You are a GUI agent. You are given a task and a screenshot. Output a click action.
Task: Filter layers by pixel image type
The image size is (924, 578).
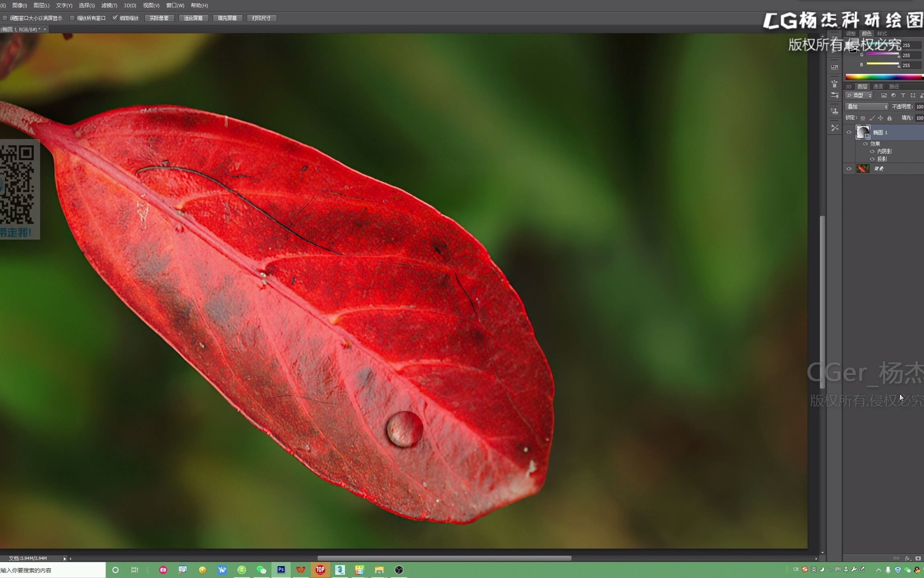tap(884, 96)
